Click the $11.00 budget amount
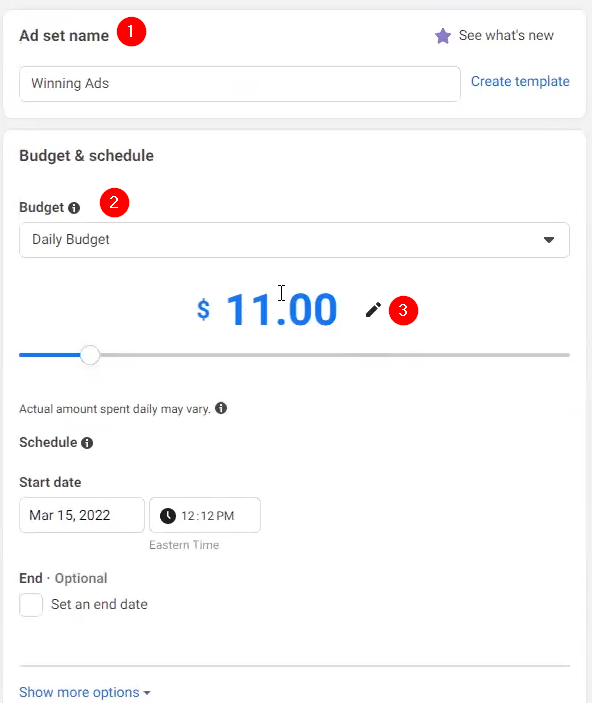 267,309
